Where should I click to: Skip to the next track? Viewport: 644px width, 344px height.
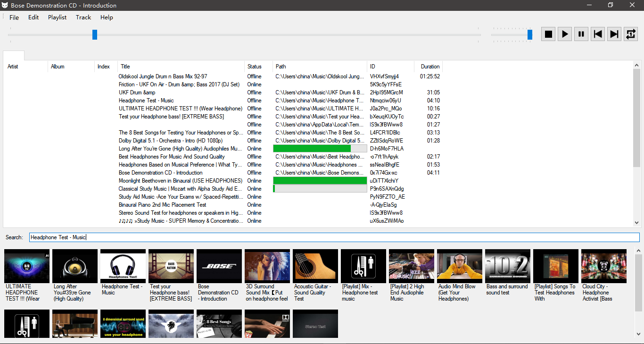click(x=614, y=34)
